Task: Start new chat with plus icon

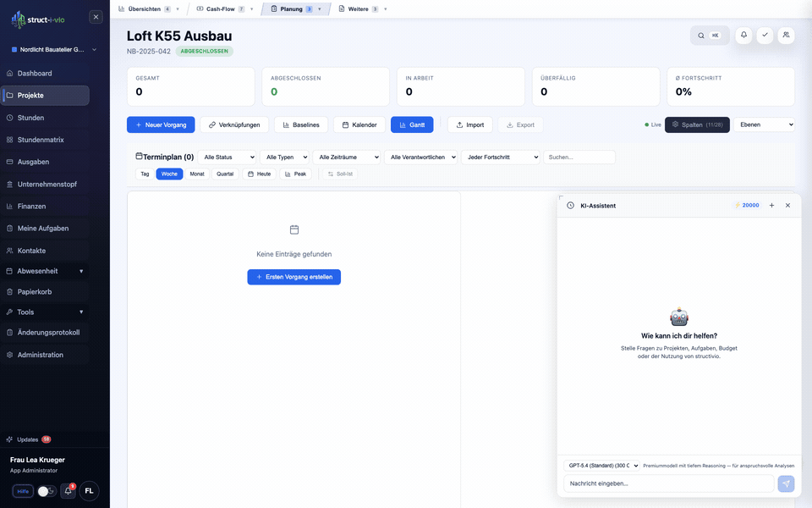Action: click(x=771, y=206)
